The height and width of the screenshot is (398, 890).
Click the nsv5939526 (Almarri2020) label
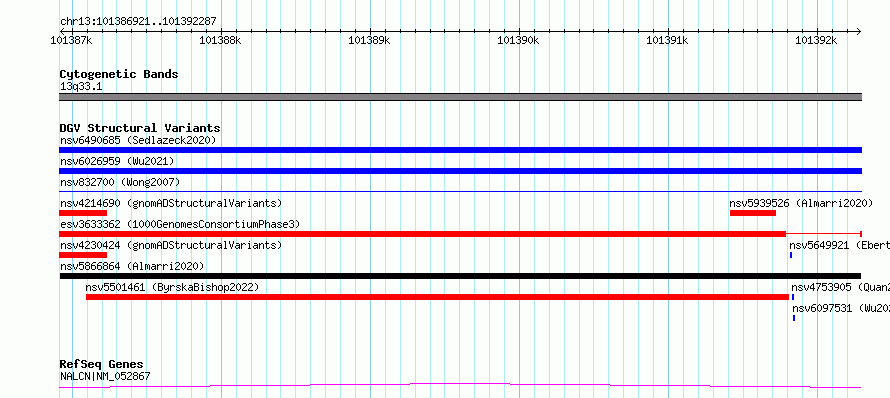pos(801,203)
